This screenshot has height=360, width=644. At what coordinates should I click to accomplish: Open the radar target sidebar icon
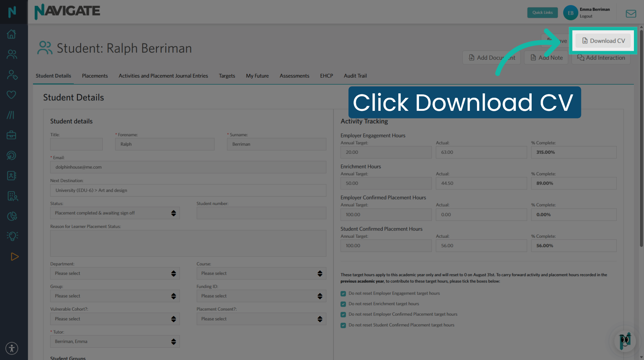click(11, 155)
